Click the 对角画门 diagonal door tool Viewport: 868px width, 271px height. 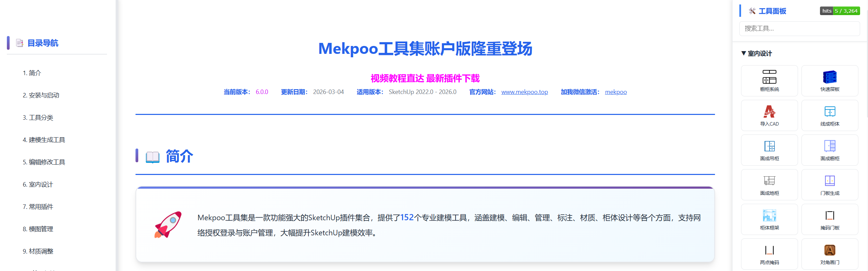pos(830,254)
